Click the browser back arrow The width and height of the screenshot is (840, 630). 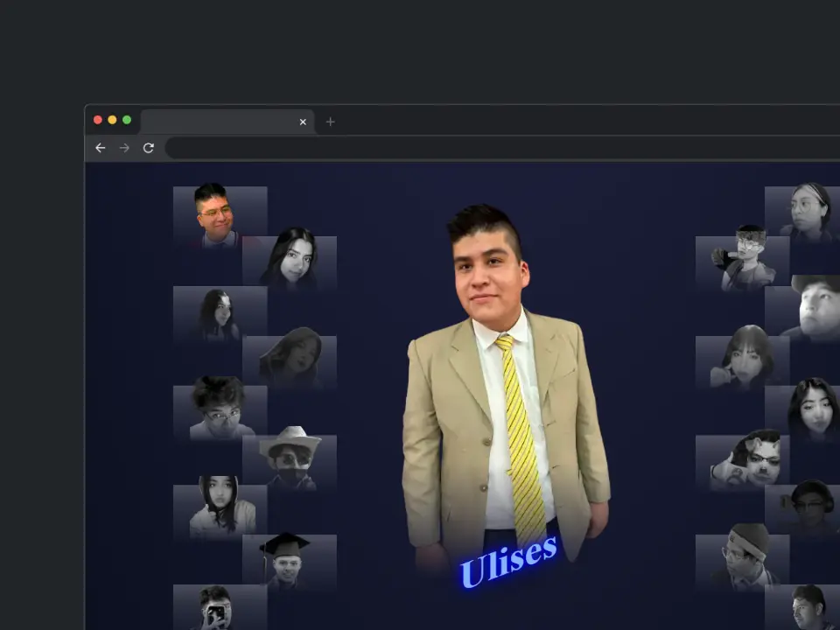pos(100,148)
